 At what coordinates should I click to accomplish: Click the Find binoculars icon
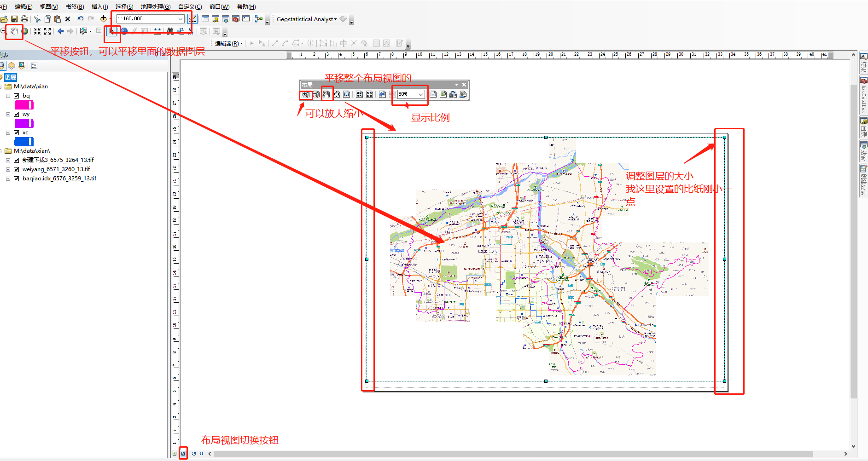[170, 31]
